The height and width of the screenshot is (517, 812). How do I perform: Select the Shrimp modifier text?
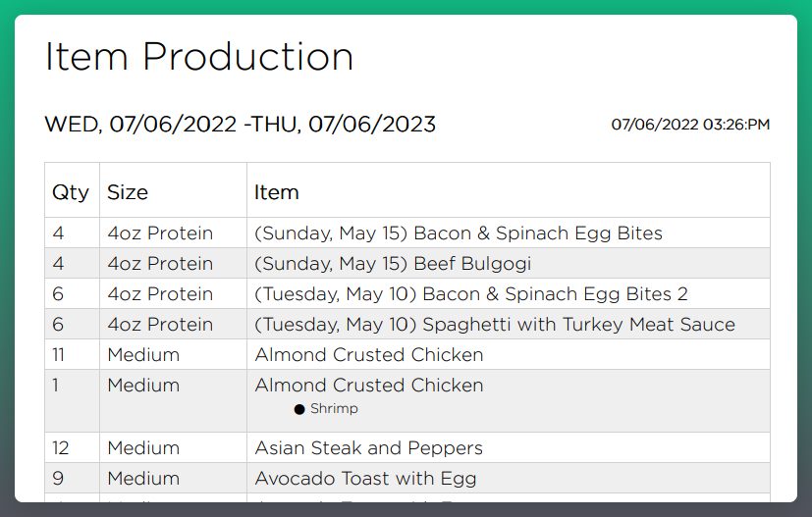pos(334,409)
